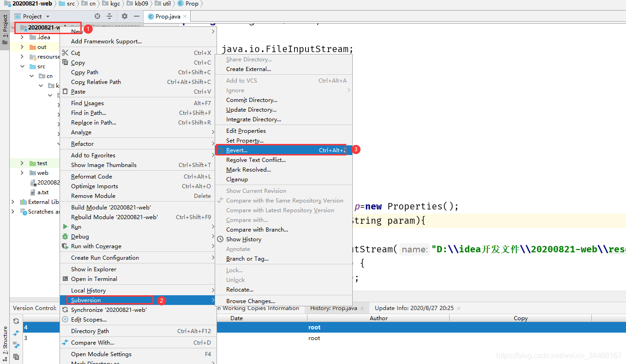Screen dimensions: 626x364
Task: Collapse the cn package
Action: (x=31, y=76)
